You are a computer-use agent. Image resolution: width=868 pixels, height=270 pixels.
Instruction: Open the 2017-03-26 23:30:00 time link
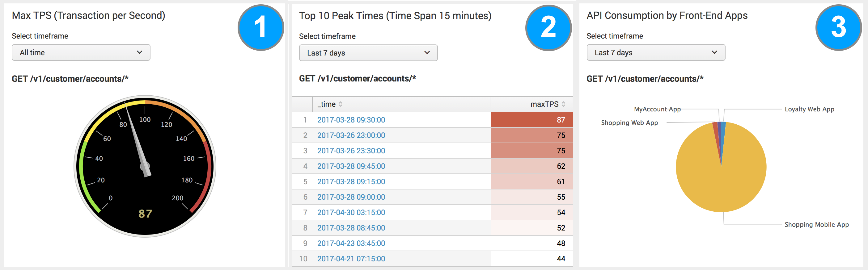[351, 151]
